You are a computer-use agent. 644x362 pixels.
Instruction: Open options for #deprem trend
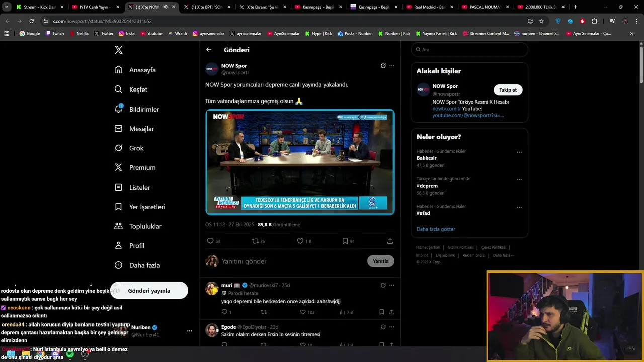pos(519,179)
